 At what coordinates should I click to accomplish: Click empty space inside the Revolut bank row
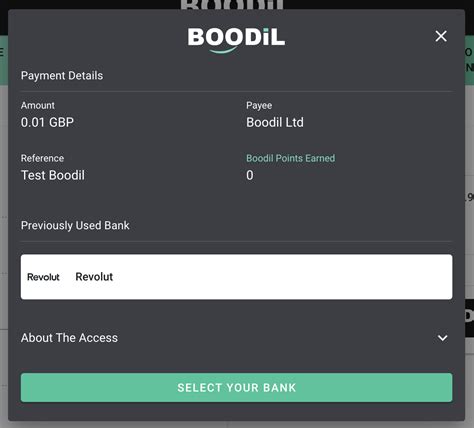coord(283,277)
